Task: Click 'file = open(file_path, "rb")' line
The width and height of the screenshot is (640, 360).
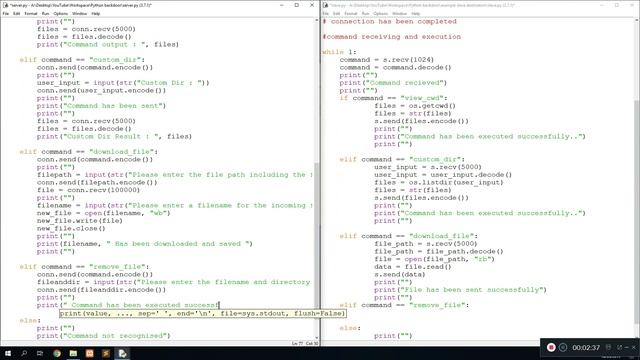Action: click(434, 259)
